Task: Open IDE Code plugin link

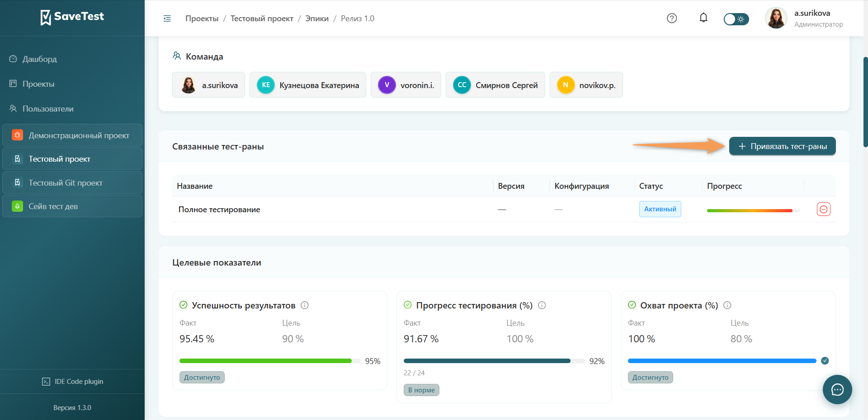Action: point(72,382)
